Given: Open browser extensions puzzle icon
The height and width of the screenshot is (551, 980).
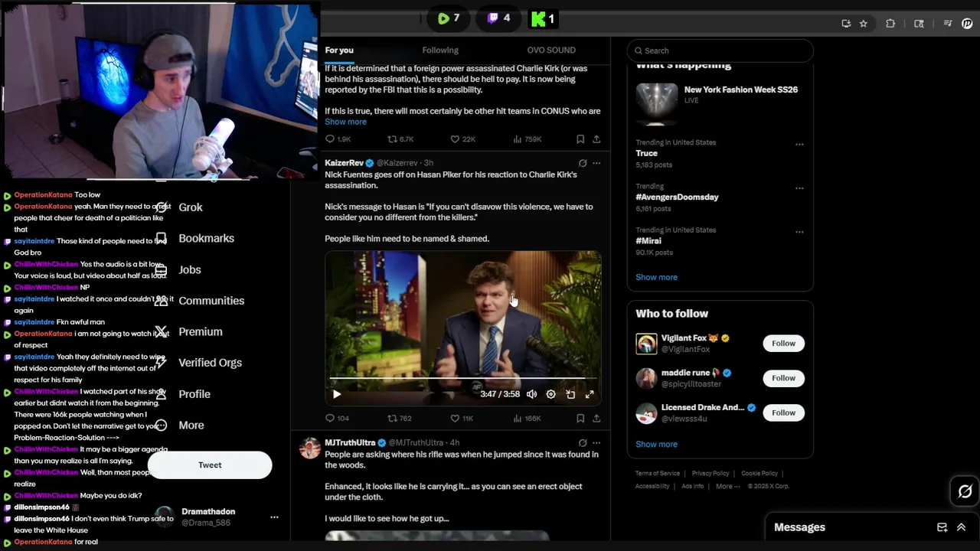Looking at the screenshot, I should click(x=890, y=24).
